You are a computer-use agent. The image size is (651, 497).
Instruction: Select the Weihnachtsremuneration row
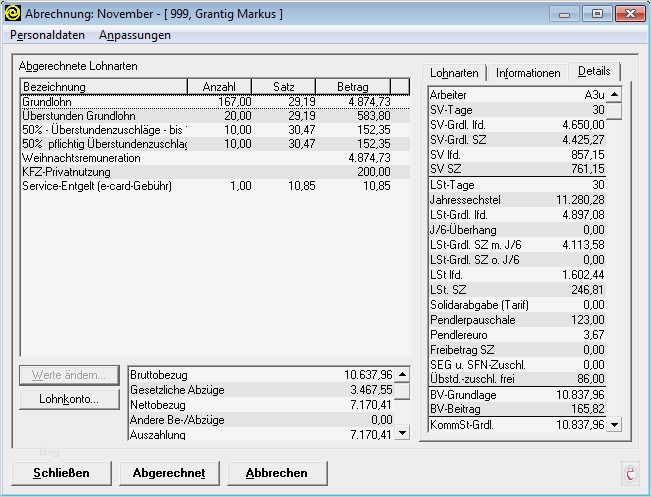coord(100,158)
